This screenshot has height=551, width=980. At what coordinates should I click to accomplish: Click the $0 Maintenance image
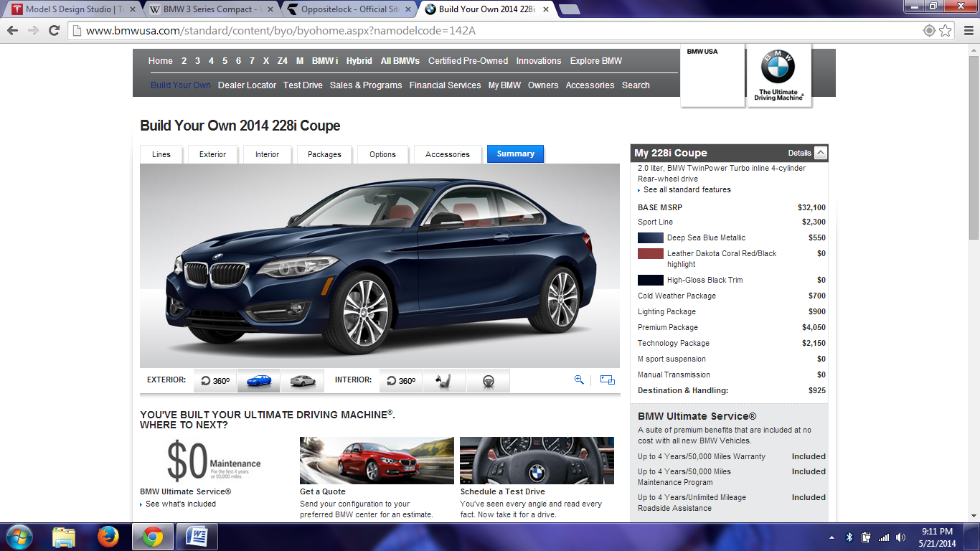pyautogui.click(x=214, y=461)
